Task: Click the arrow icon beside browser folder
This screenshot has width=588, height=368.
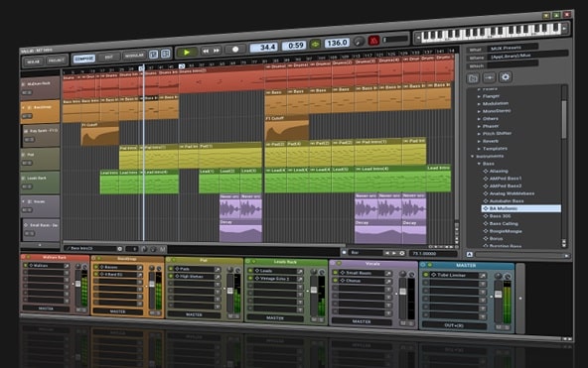Action: pyautogui.click(x=489, y=78)
